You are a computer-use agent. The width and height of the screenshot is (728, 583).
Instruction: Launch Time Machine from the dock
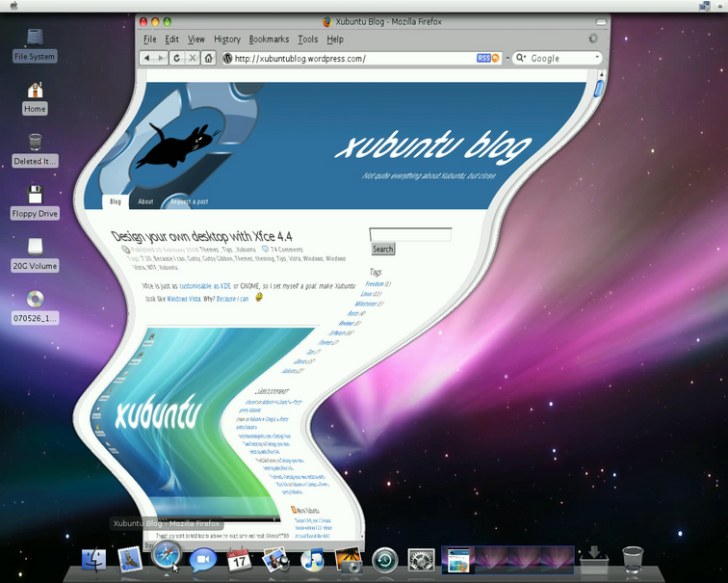pyautogui.click(x=385, y=559)
